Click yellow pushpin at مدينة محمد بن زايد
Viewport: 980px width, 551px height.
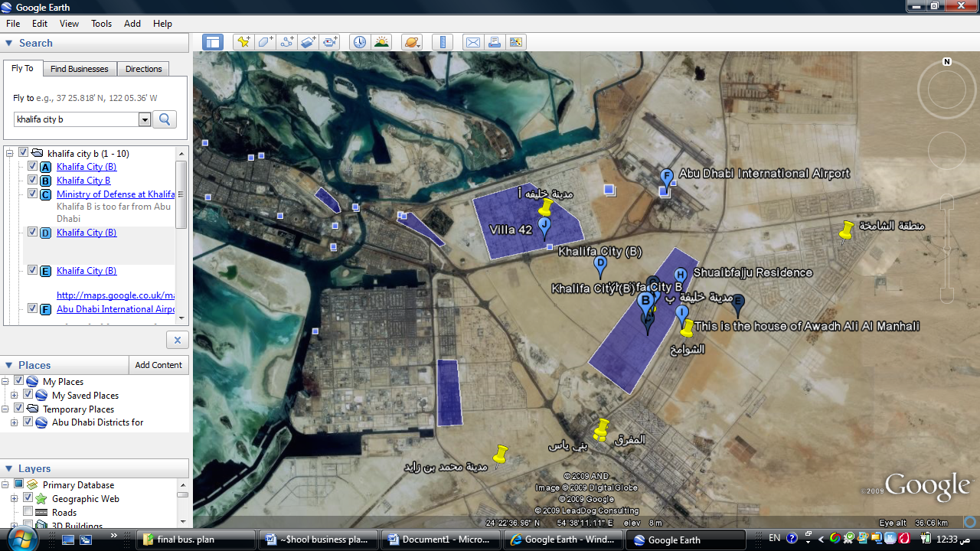coord(500,455)
